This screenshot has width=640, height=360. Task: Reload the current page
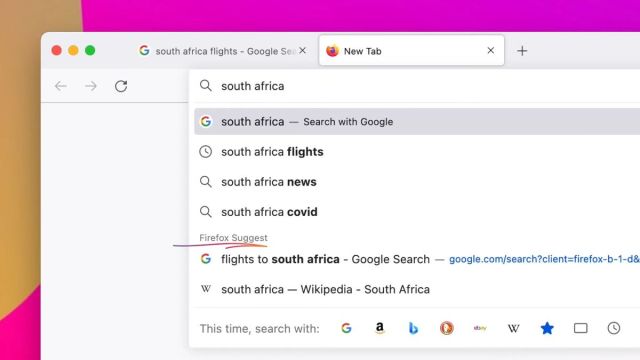(x=121, y=86)
